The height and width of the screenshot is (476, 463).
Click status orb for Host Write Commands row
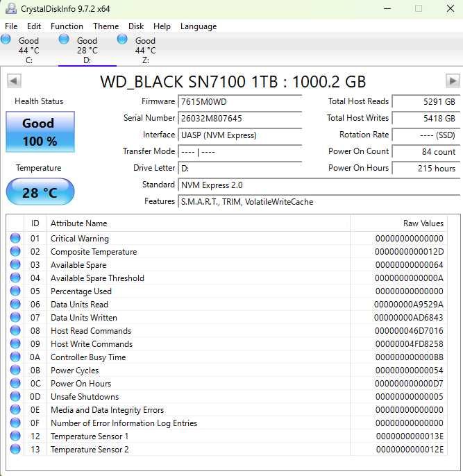15,343
